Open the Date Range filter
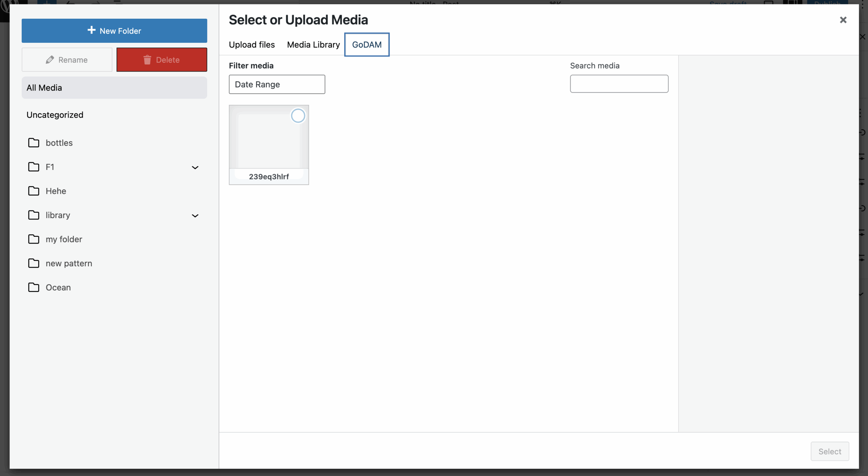The height and width of the screenshot is (476, 868). (277, 84)
